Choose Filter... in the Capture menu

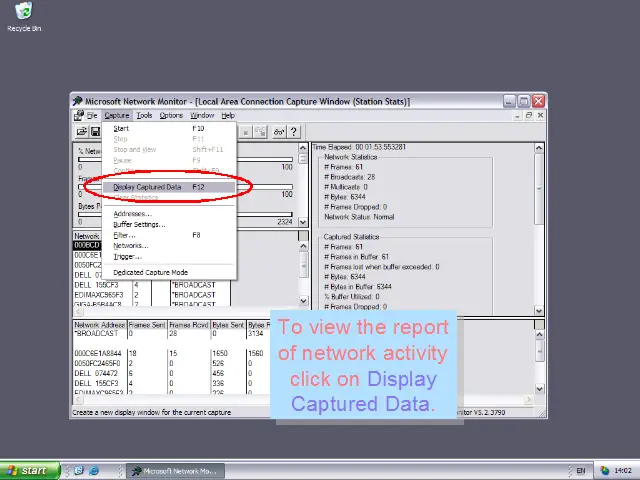(169, 235)
